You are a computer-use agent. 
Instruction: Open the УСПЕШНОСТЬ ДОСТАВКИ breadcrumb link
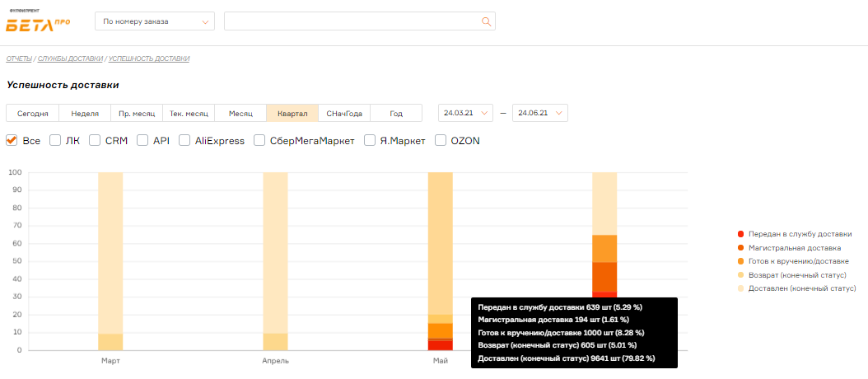click(x=149, y=58)
